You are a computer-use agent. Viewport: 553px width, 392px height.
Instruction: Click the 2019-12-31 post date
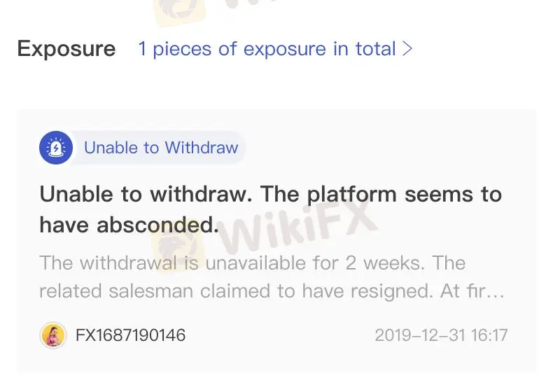point(420,336)
